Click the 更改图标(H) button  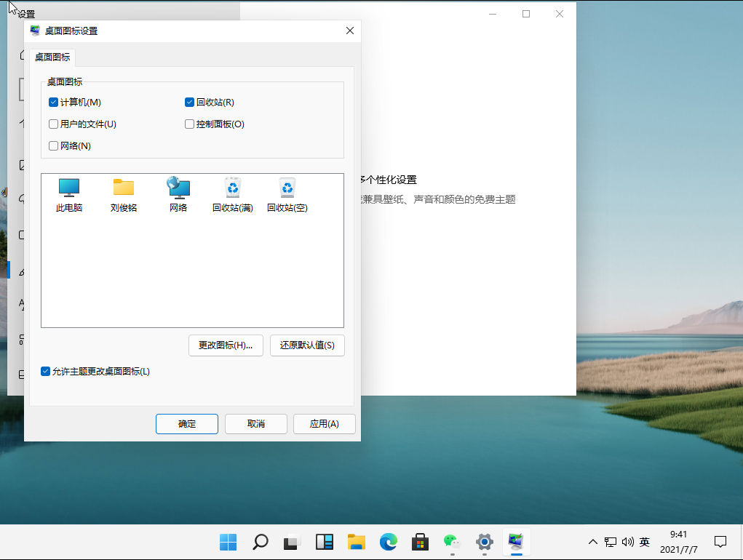pos(226,345)
